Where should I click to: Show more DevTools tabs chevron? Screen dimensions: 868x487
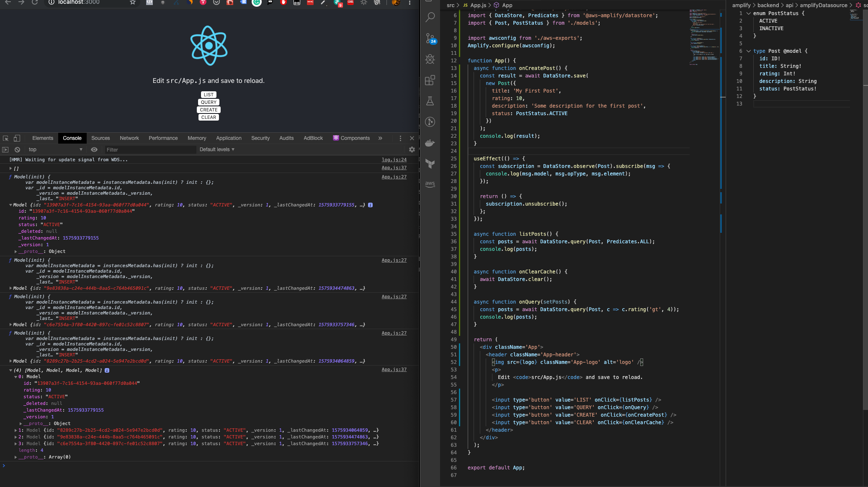380,138
